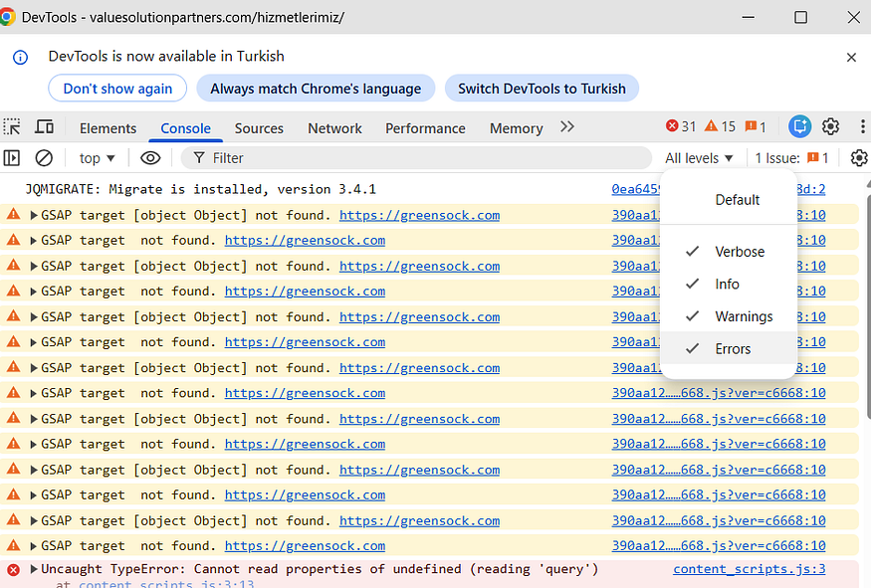The image size is (871, 588).
Task: Show the console sidebar panel icon
Action: pos(12,158)
